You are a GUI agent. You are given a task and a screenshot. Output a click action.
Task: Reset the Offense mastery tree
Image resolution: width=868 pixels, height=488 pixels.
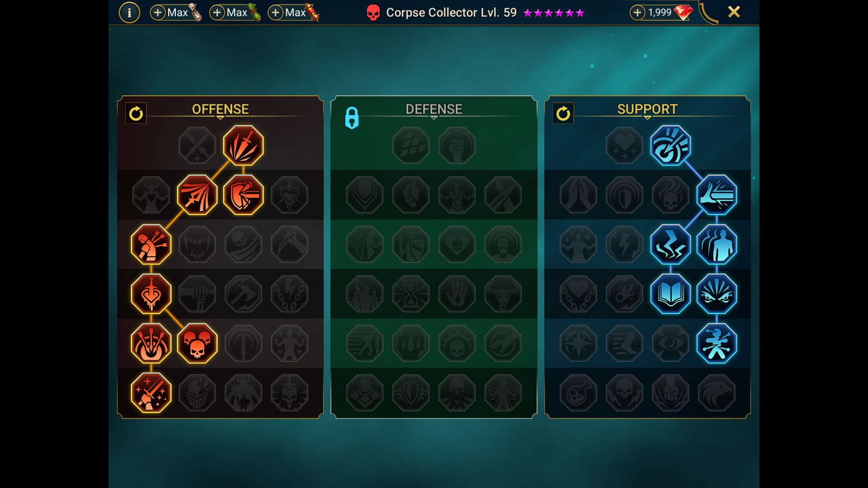click(136, 113)
